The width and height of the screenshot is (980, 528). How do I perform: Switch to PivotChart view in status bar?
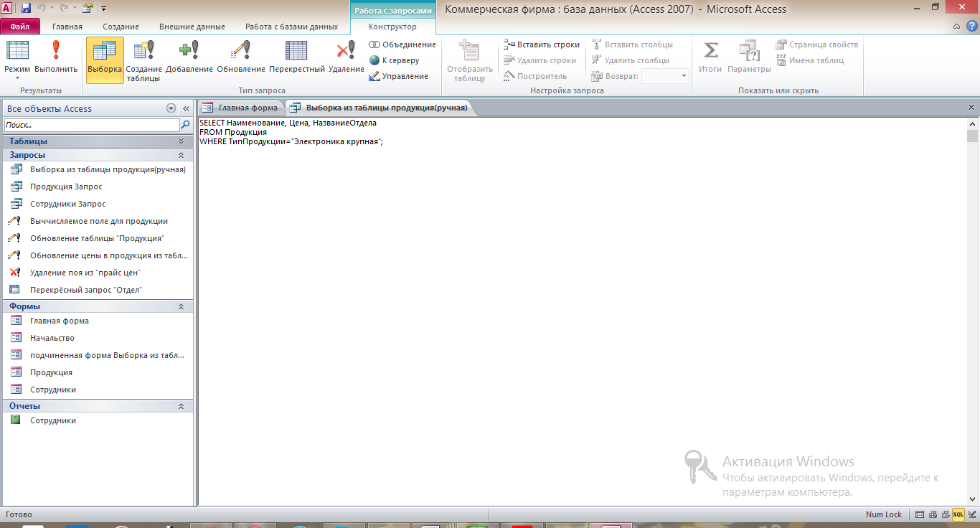click(946, 514)
